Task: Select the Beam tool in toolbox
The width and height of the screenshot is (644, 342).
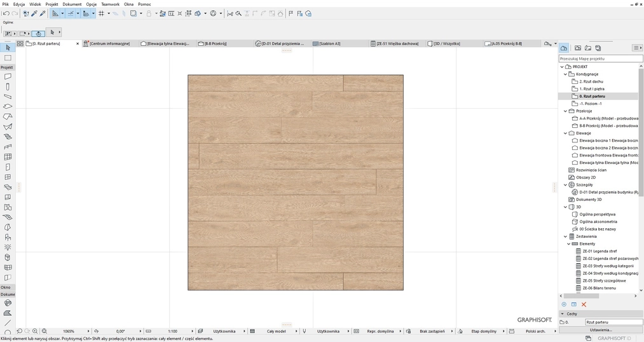Action: (8, 97)
